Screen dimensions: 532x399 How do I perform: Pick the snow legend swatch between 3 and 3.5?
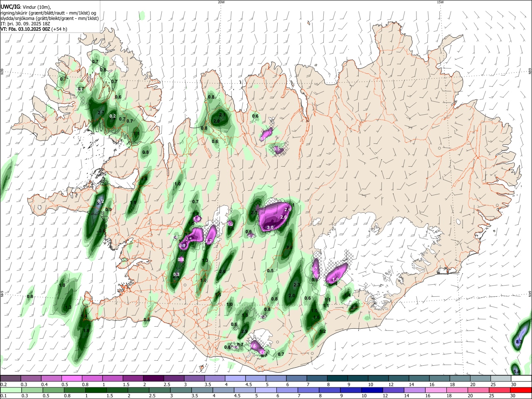point(195,378)
